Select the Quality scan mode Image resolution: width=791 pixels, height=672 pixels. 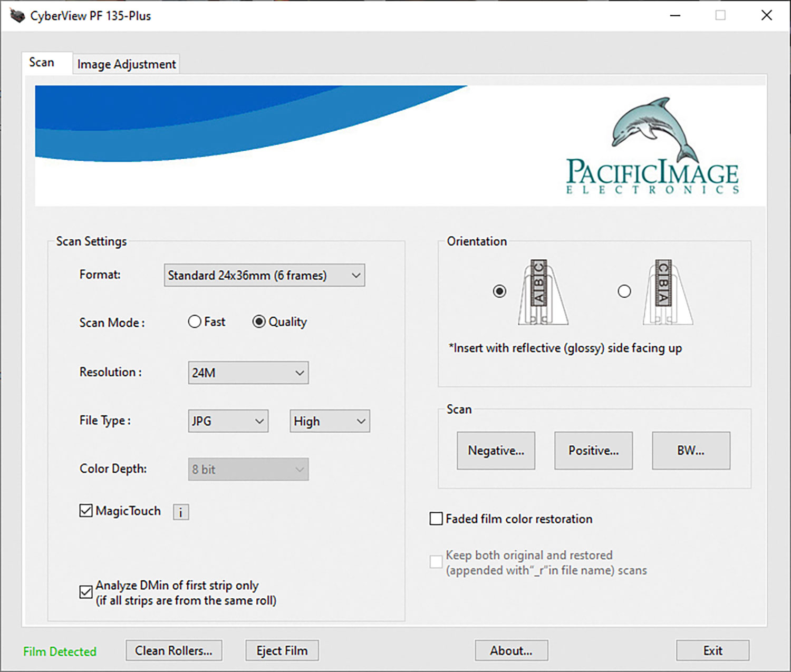(x=259, y=322)
